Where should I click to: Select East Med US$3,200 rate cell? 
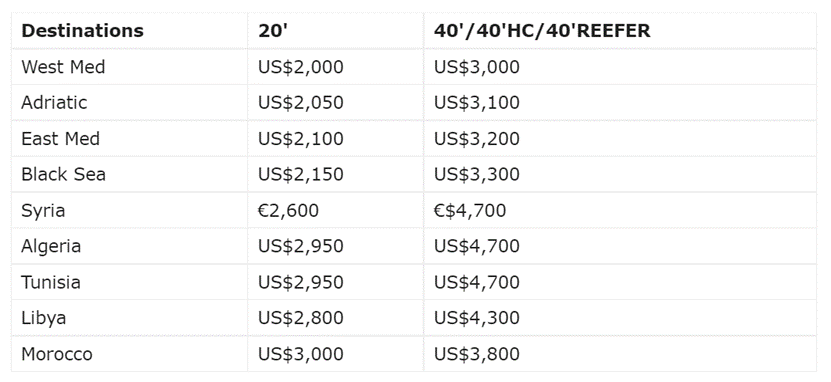[620, 138]
